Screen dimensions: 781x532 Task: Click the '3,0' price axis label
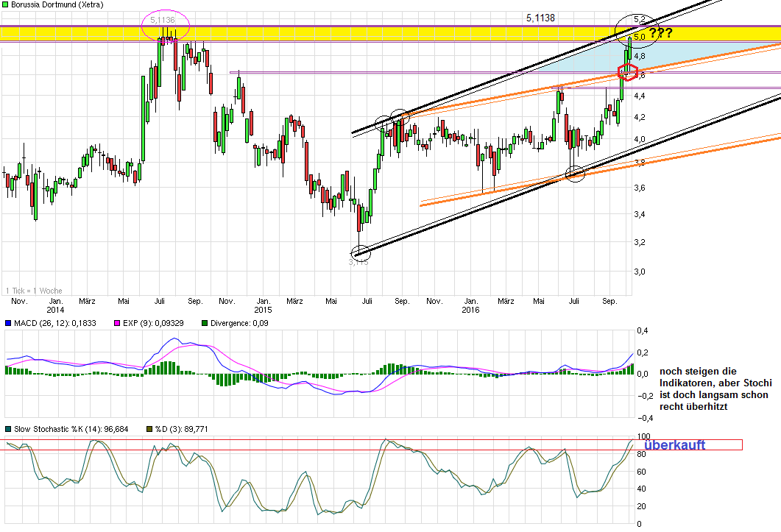coord(640,272)
